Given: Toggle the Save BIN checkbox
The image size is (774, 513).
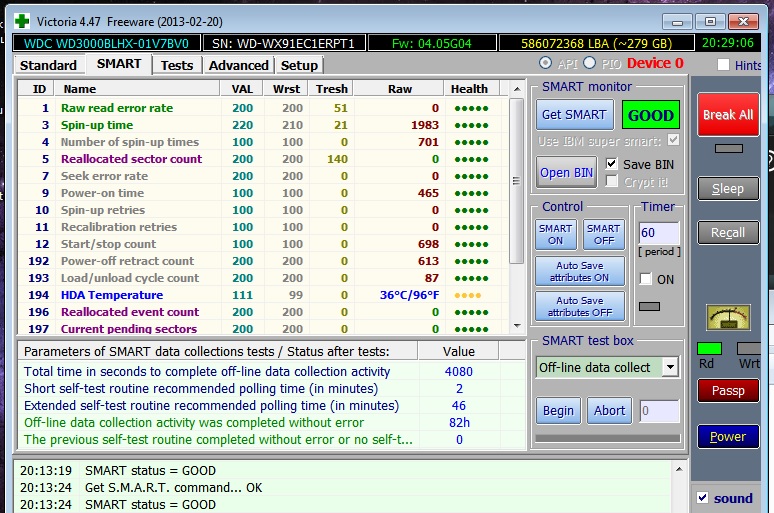Looking at the screenshot, I should coord(612,164).
